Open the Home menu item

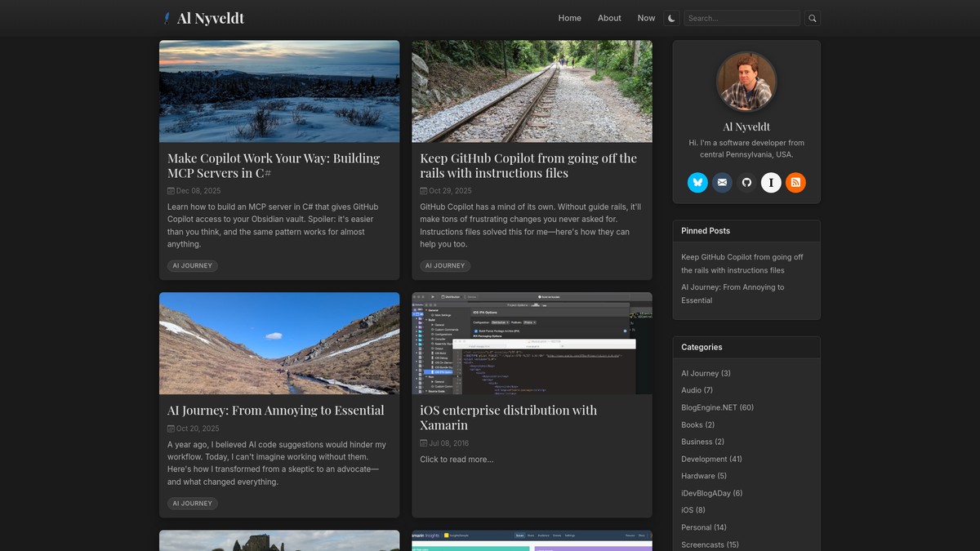[x=570, y=18]
